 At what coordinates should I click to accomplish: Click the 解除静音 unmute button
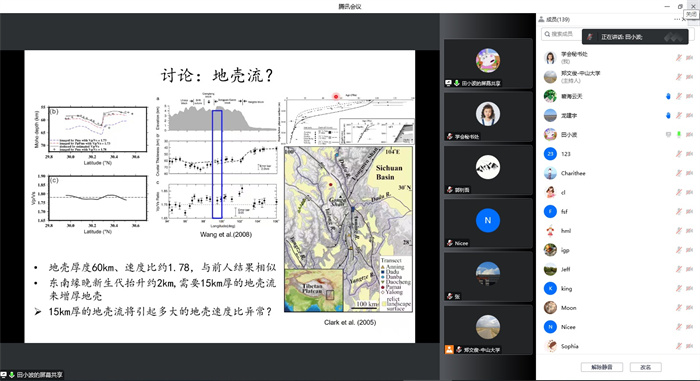tap(602, 367)
